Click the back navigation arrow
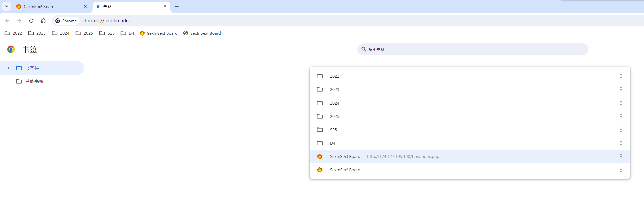 pos(7,21)
